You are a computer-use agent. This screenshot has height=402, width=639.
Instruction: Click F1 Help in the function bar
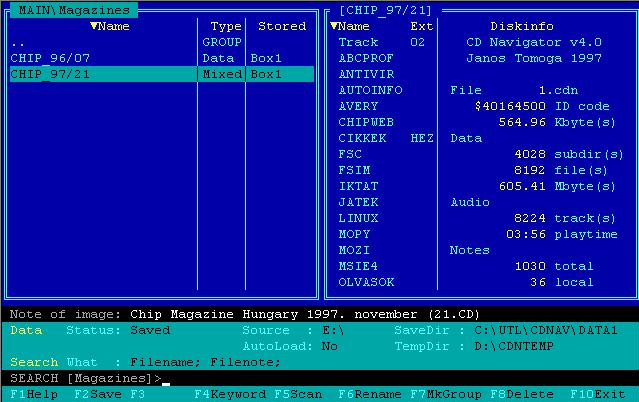click(34, 394)
